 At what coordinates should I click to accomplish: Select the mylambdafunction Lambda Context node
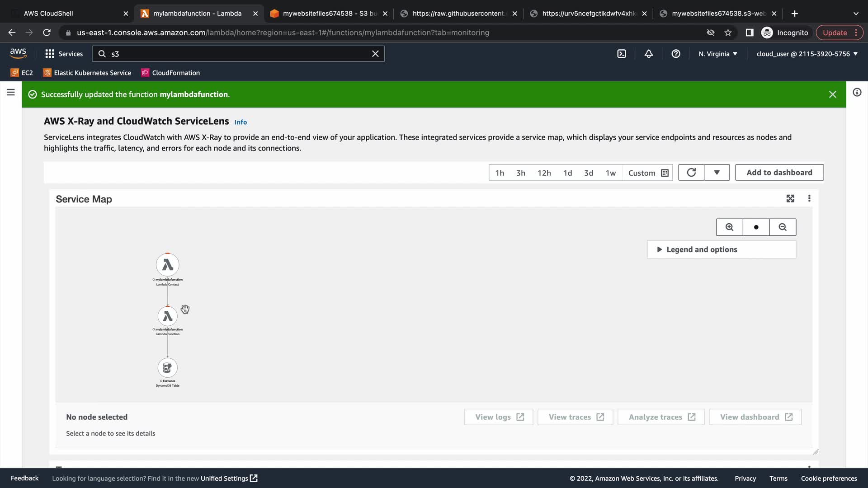[x=167, y=265]
